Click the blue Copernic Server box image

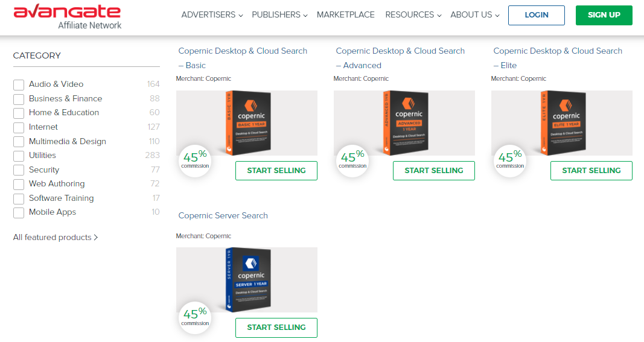(247, 280)
